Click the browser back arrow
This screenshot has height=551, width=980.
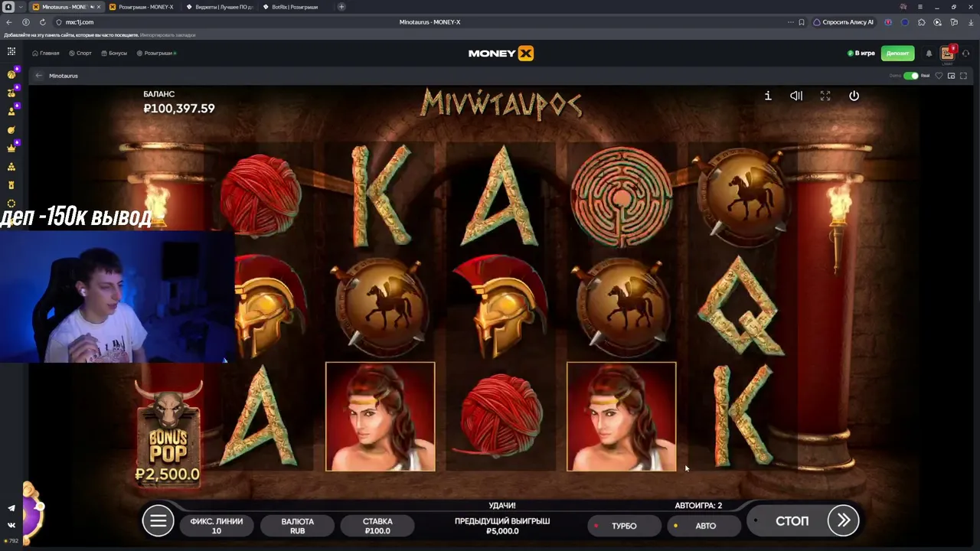click(x=9, y=22)
